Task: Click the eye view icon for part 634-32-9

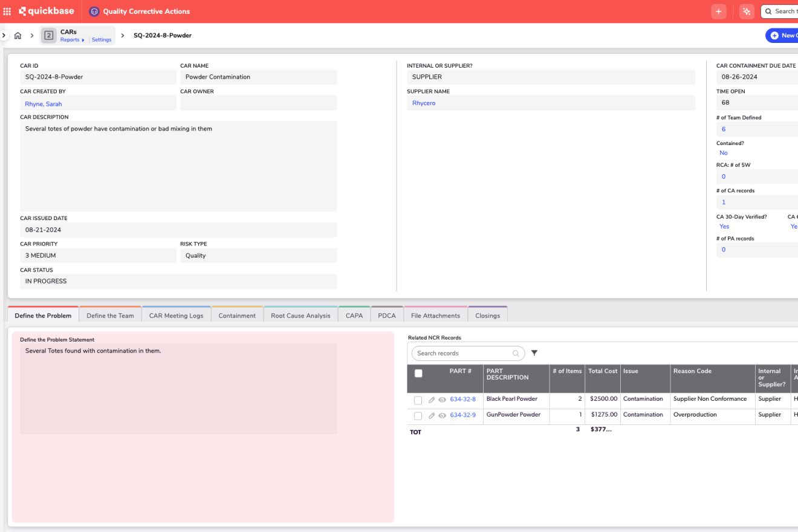Action: (442, 415)
